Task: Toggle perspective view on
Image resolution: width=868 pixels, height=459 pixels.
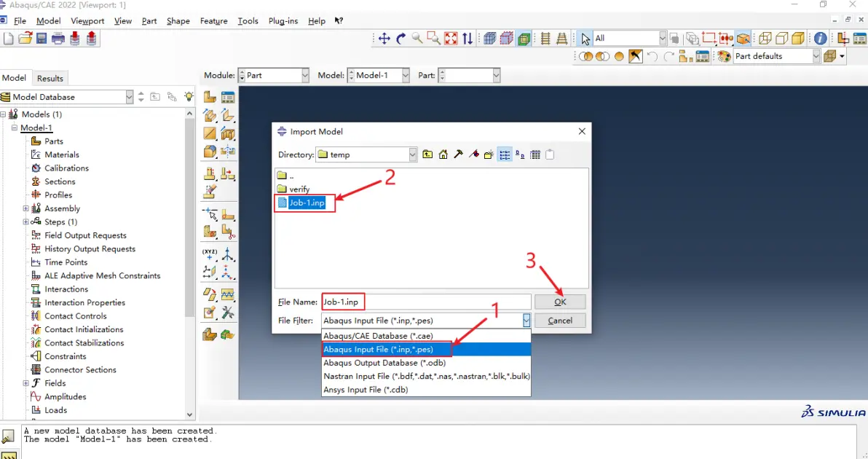Action: pyautogui.click(x=562, y=38)
